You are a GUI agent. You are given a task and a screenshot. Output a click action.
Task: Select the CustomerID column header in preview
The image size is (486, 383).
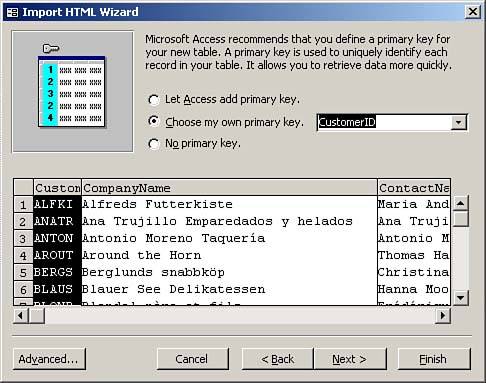click(x=57, y=188)
